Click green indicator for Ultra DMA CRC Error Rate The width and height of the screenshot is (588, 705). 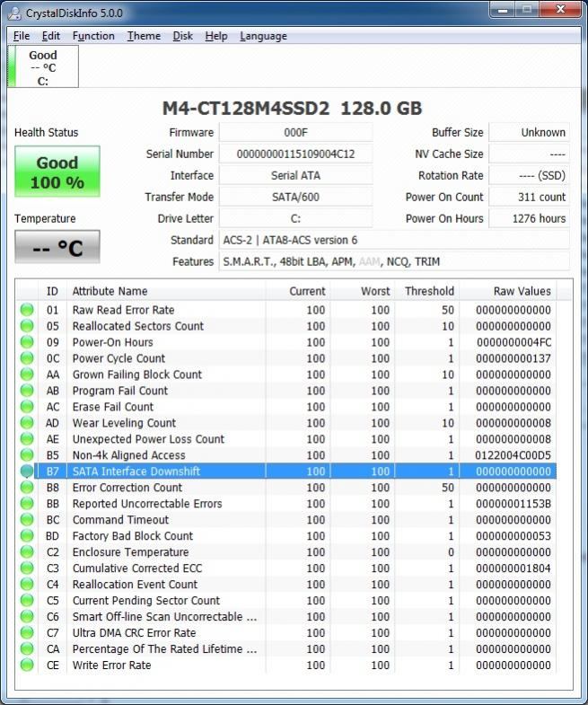click(x=27, y=633)
